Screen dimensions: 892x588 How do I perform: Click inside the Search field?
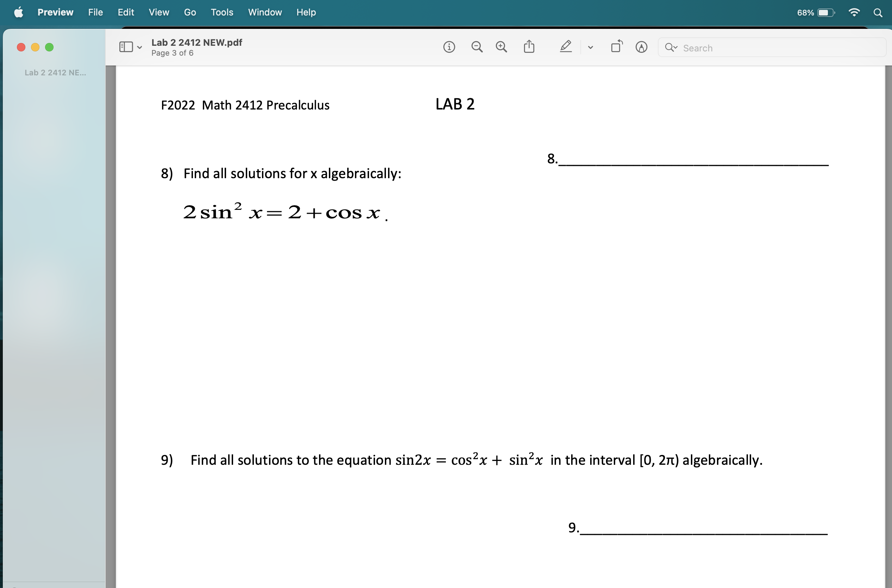tap(750, 48)
